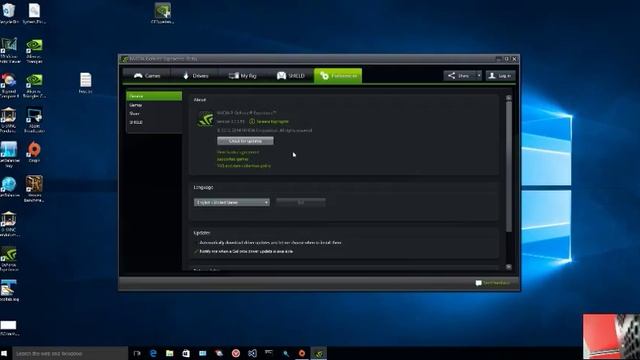
Task: Click the Apply button beside language dropdown
Action: point(301,202)
